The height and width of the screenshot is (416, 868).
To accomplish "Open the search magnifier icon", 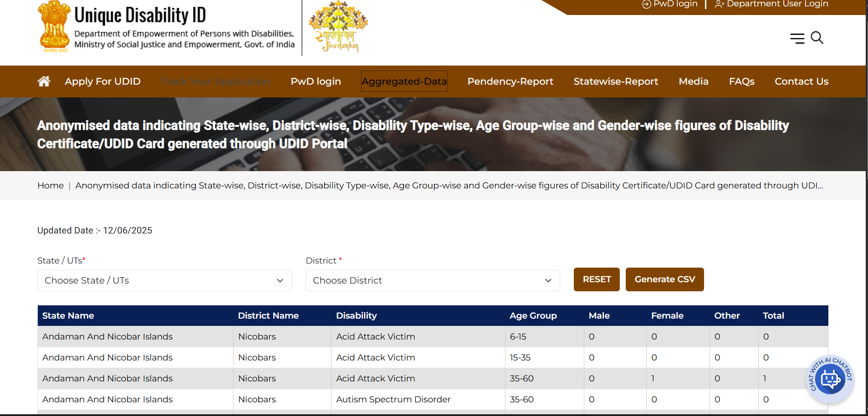I will click(817, 38).
